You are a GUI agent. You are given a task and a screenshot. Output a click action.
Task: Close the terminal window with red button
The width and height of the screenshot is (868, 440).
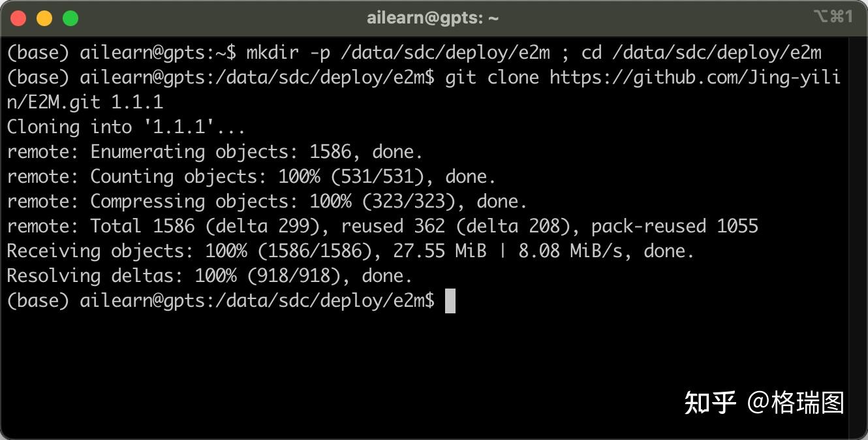click(x=18, y=18)
